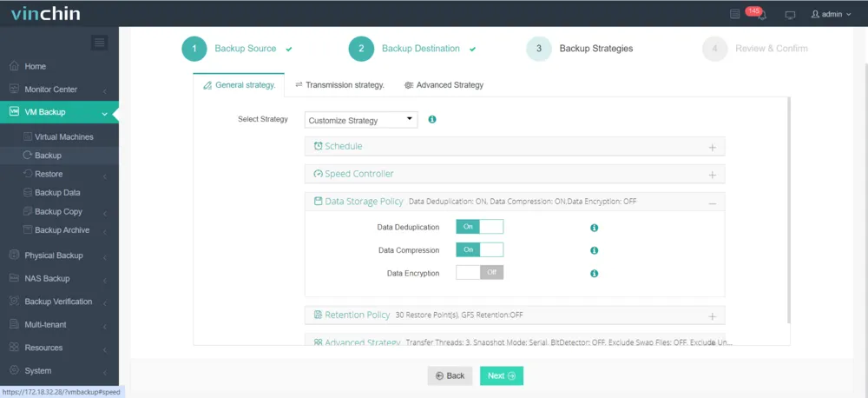Toggle the Data Deduplication switch

479,227
